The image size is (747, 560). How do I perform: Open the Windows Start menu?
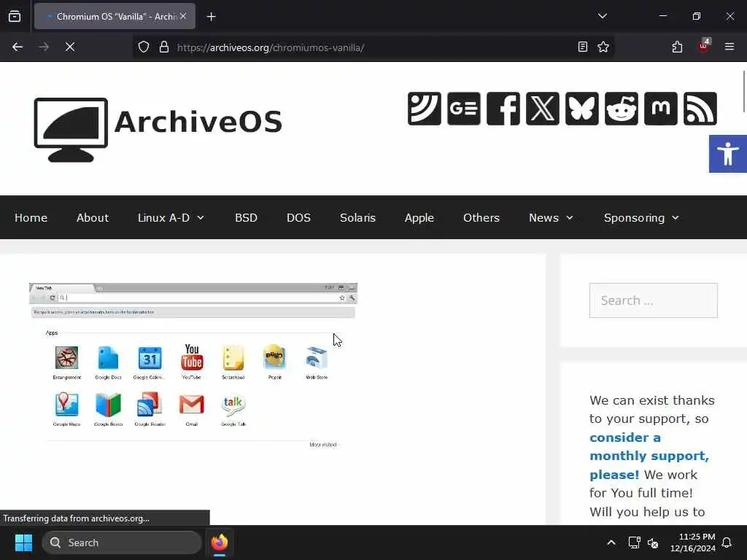click(x=23, y=542)
